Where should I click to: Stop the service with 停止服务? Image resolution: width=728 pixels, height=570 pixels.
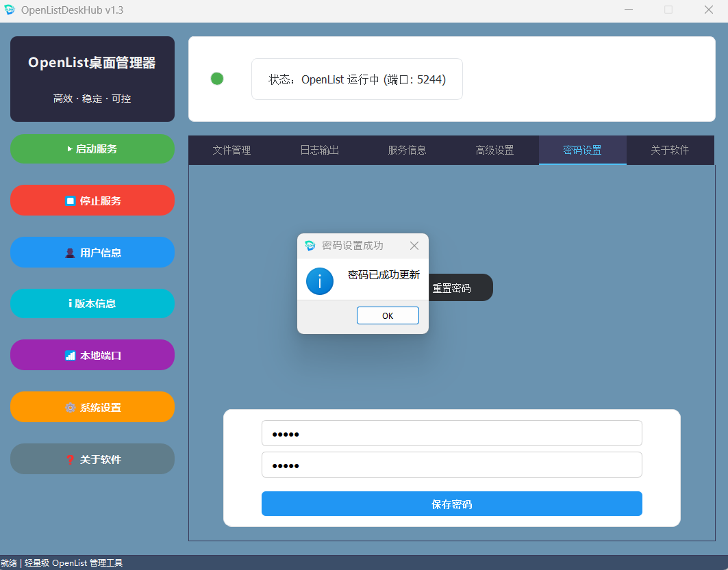[92, 200]
